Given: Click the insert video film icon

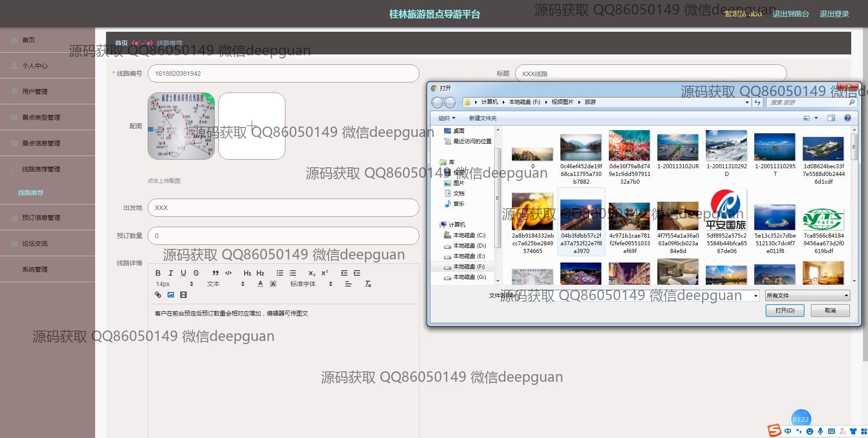Looking at the screenshot, I should 183,295.
